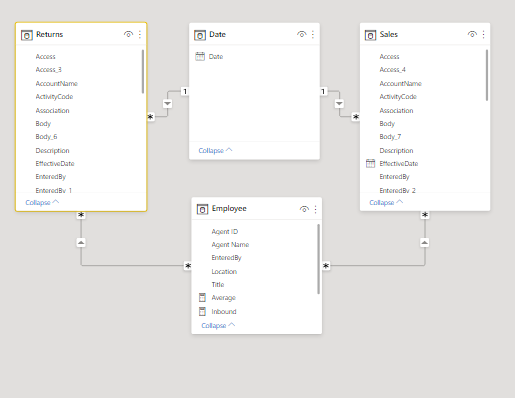515x398 pixels.
Task: Select Date-to-Sales relationship direction arrow
Action: coord(339,104)
